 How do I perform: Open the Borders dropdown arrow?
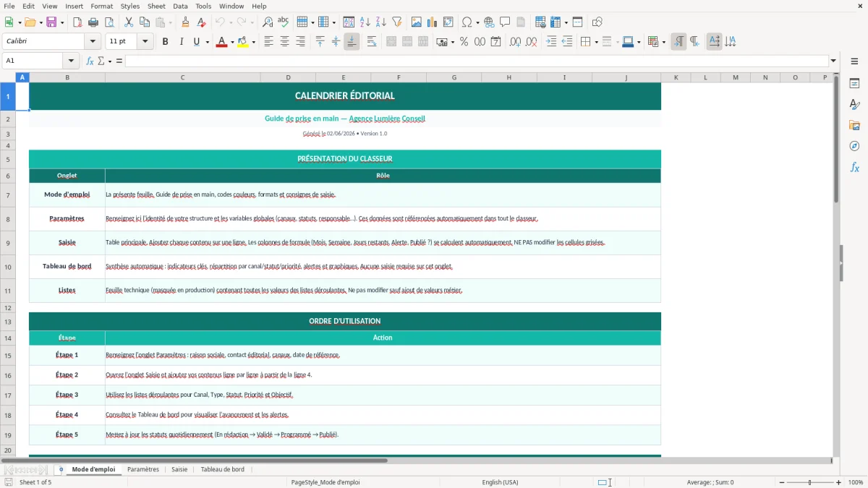tap(596, 42)
